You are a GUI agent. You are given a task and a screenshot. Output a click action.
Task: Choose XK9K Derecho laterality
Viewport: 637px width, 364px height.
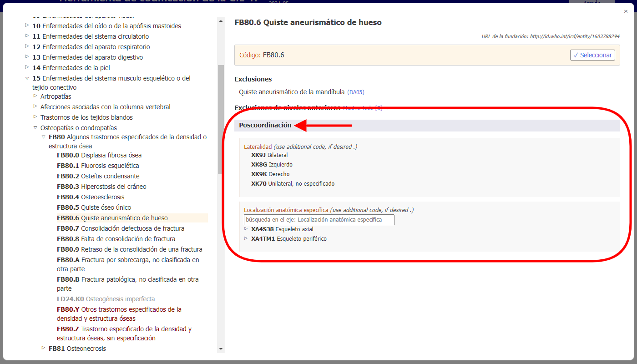click(270, 174)
